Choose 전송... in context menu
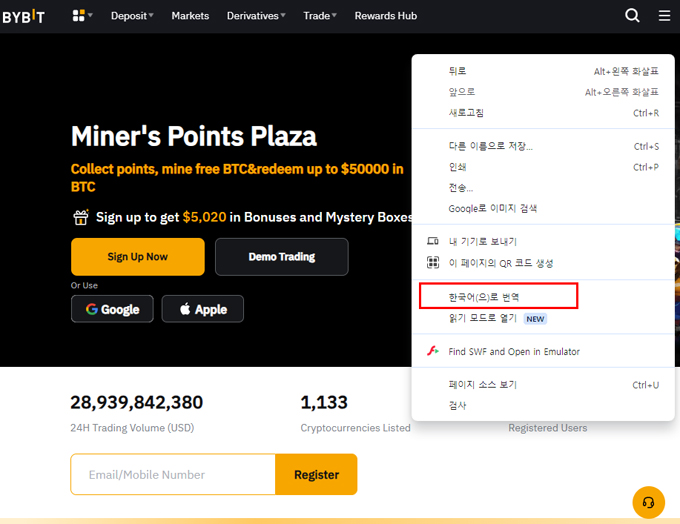The image size is (680, 524). click(543, 188)
